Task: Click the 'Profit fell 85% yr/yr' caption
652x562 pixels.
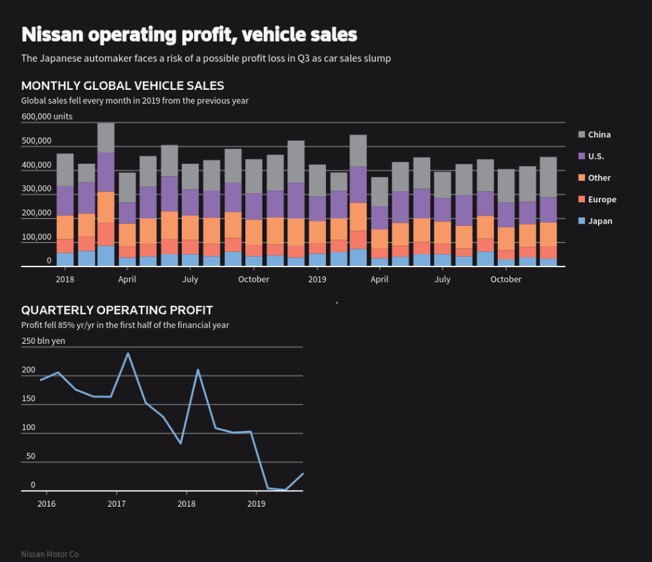Action: [x=125, y=325]
